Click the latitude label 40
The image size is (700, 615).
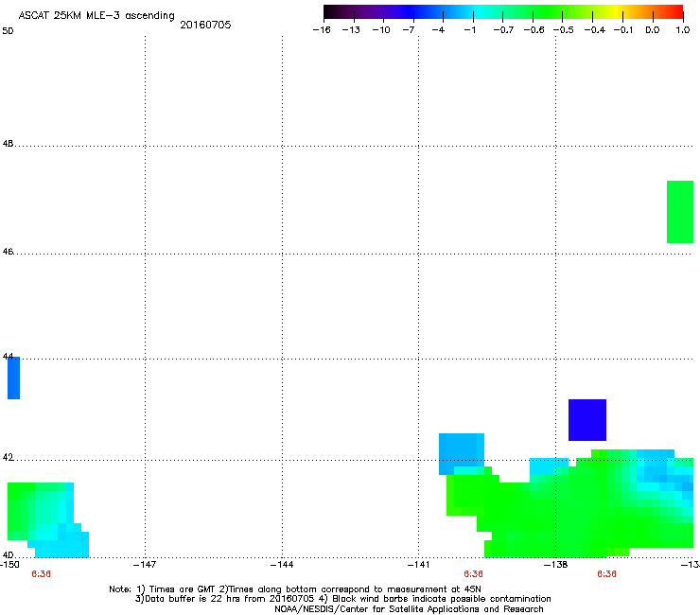coord(8,555)
